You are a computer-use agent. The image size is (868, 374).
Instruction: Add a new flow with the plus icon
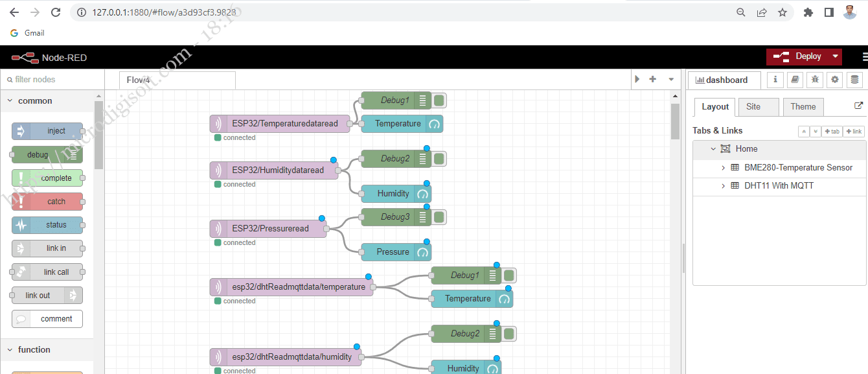(x=653, y=80)
